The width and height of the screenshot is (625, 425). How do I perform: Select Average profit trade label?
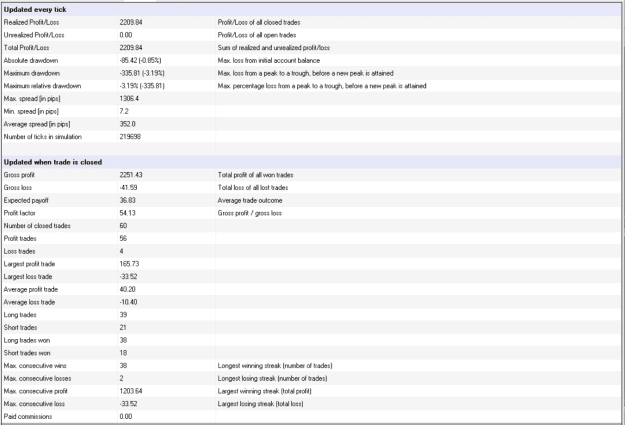click(31, 290)
